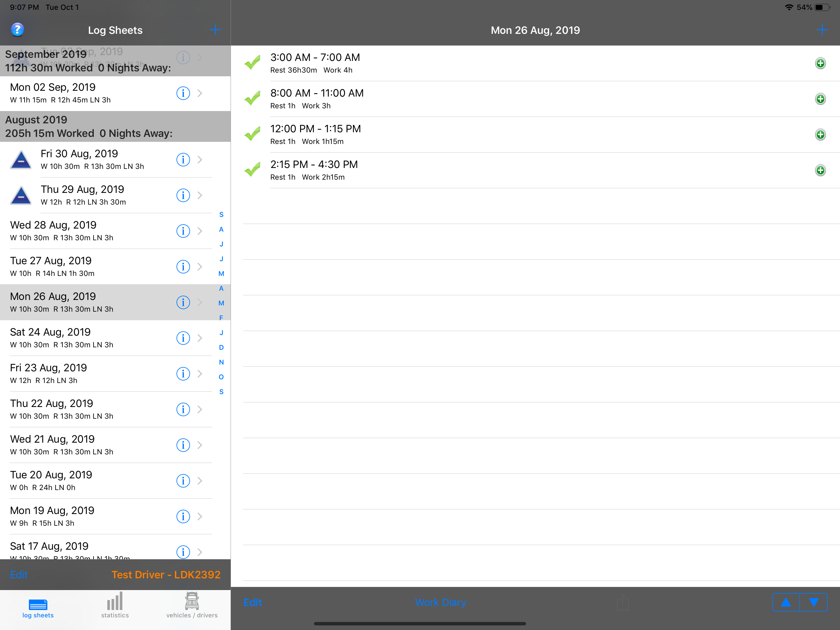Viewport: 840px width, 630px height.
Task: Open Sat 24 Aug chevron disclosure
Action: coord(200,338)
